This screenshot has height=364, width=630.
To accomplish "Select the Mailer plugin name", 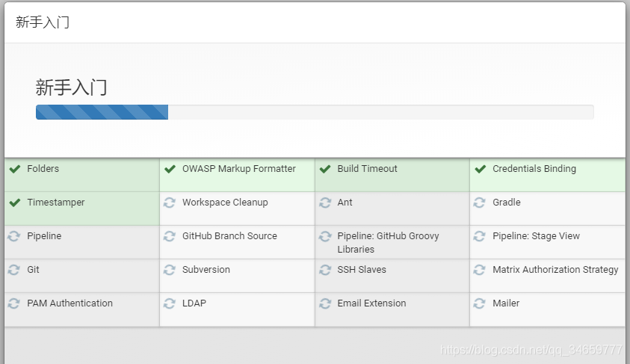I will 506,303.
